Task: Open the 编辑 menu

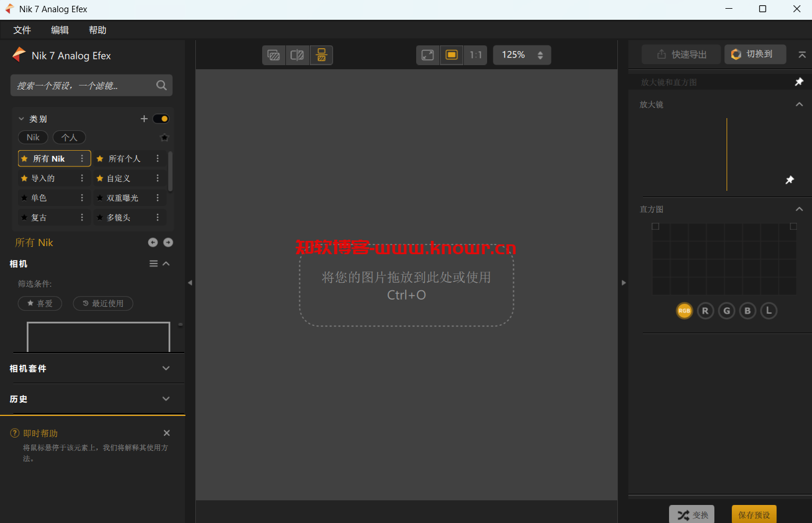Action: tap(60, 30)
